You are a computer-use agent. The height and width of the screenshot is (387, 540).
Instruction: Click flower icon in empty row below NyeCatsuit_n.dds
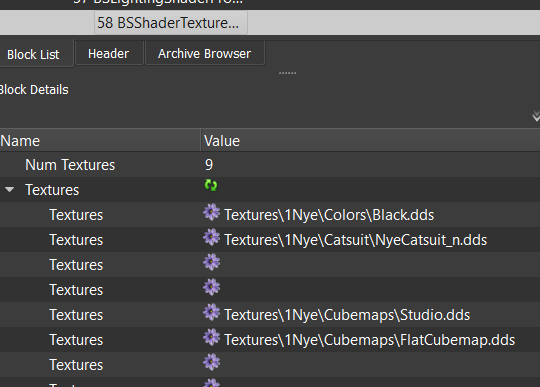pyautogui.click(x=211, y=262)
